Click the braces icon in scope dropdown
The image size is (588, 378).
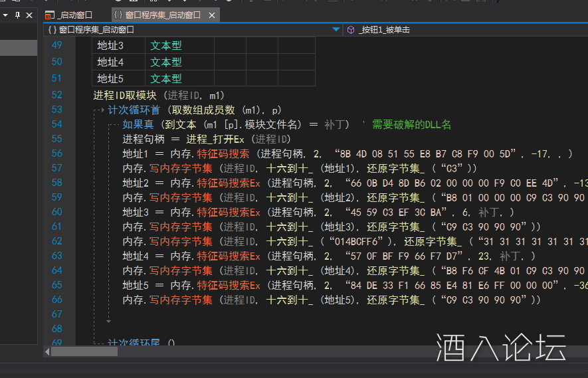tap(52, 30)
